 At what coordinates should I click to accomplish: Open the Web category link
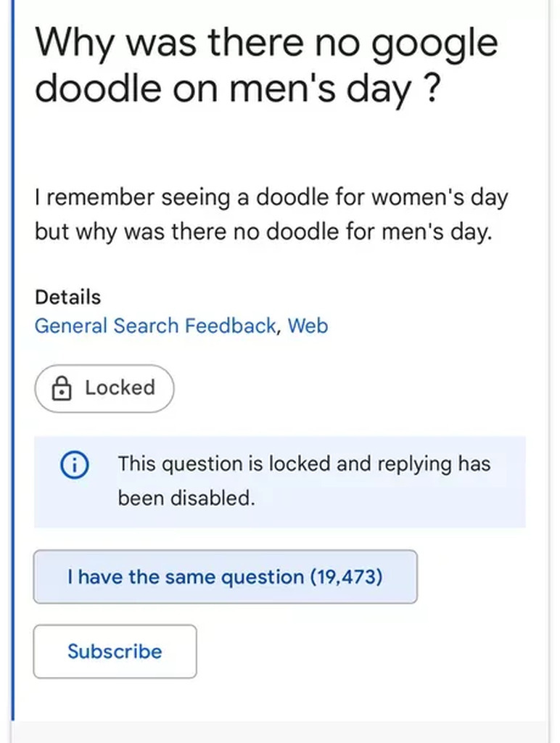[x=308, y=326]
